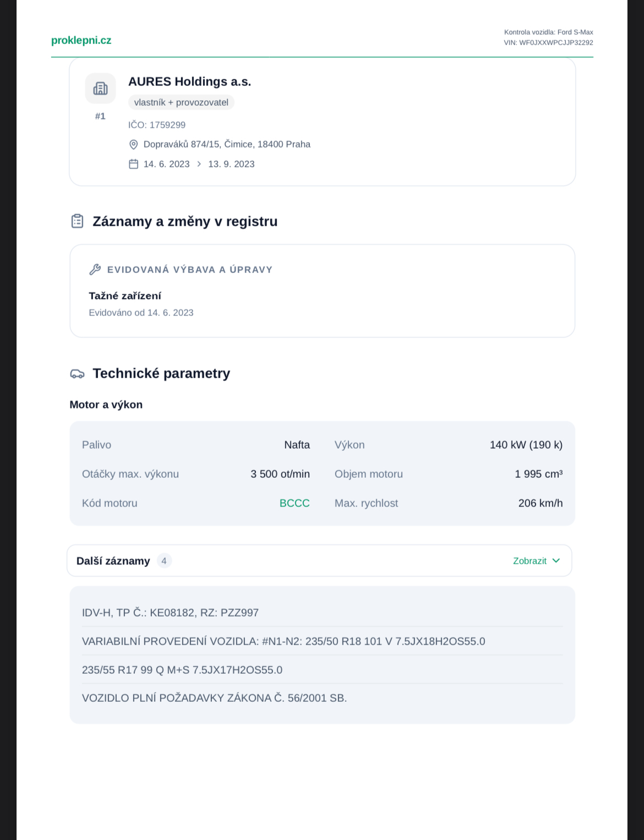644x840 pixels.
Task: Click the calendar icon next to dates
Action: pos(133,164)
